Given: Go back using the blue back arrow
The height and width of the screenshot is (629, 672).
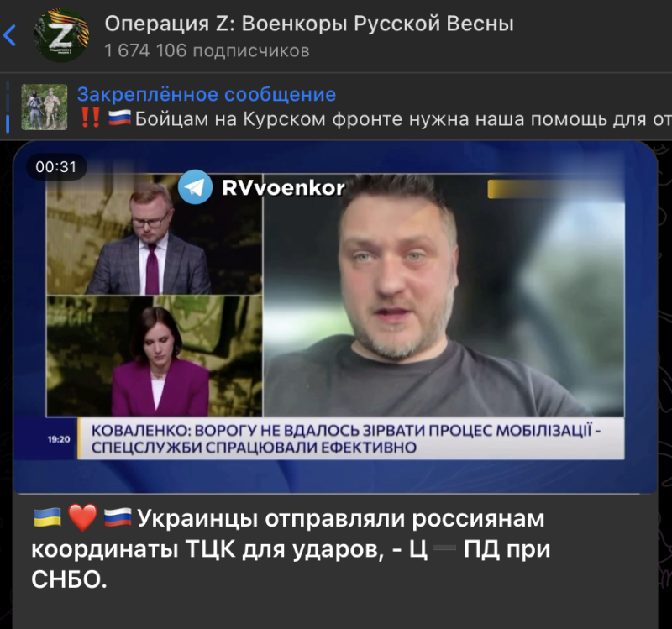Looking at the screenshot, I should coord(9,35).
